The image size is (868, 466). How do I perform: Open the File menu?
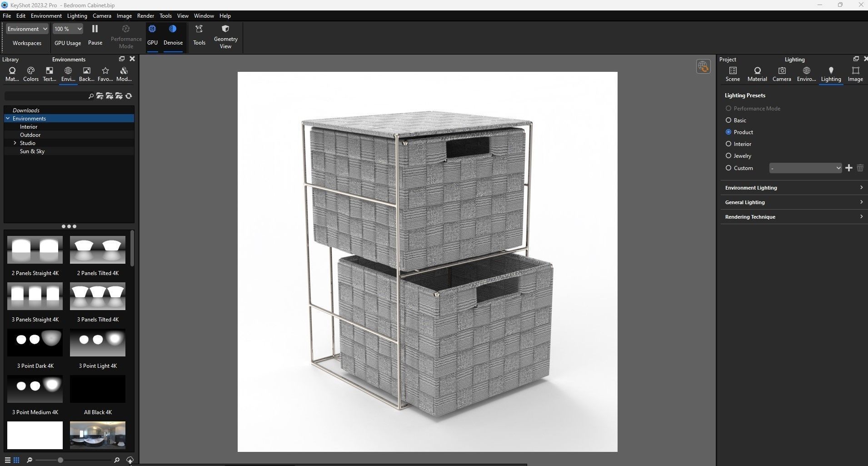7,15
